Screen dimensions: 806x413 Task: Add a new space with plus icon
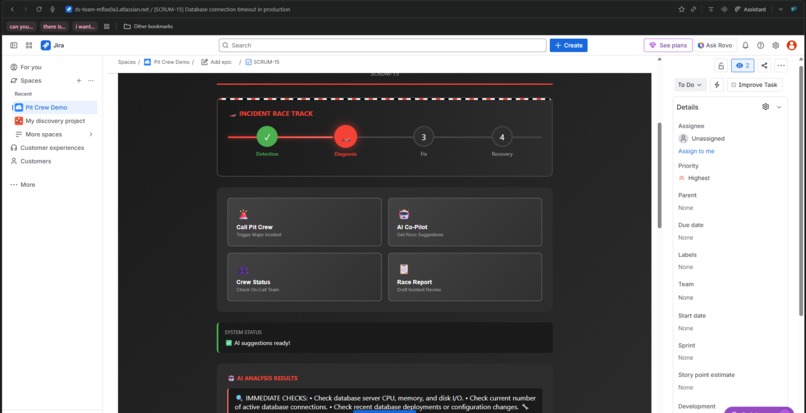79,80
